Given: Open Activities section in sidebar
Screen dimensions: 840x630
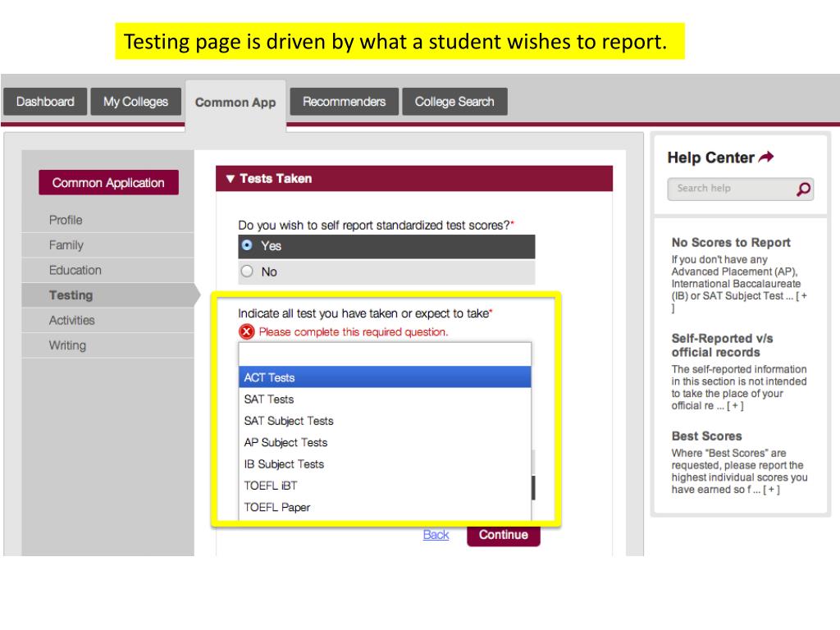Looking at the screenshot, I should tap(108, 321).
